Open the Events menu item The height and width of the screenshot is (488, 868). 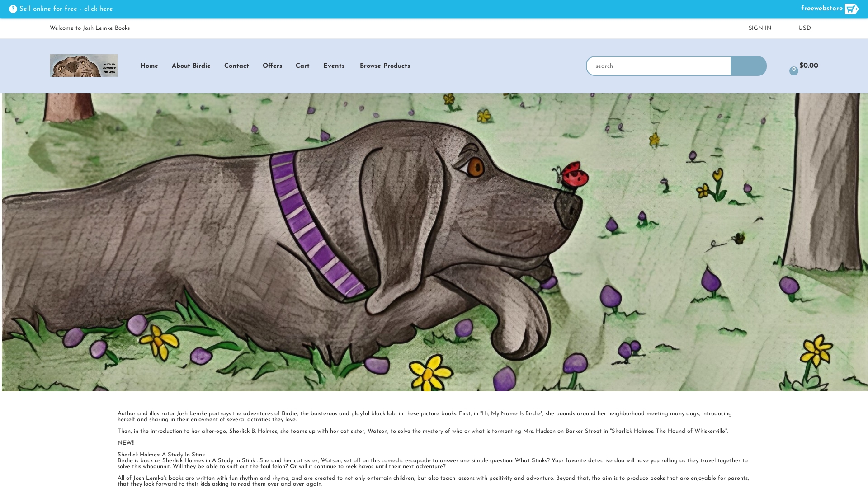coord(334,66)
